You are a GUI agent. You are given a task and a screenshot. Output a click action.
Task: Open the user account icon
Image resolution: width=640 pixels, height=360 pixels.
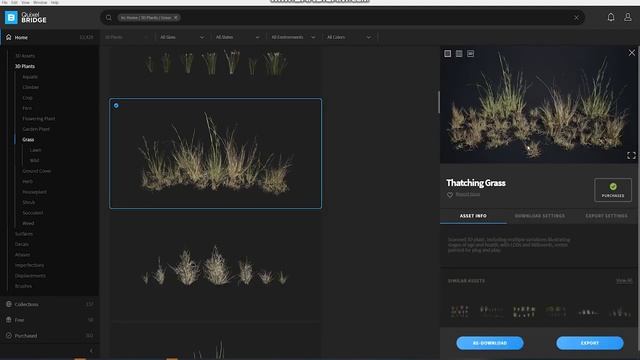point(628,17)
